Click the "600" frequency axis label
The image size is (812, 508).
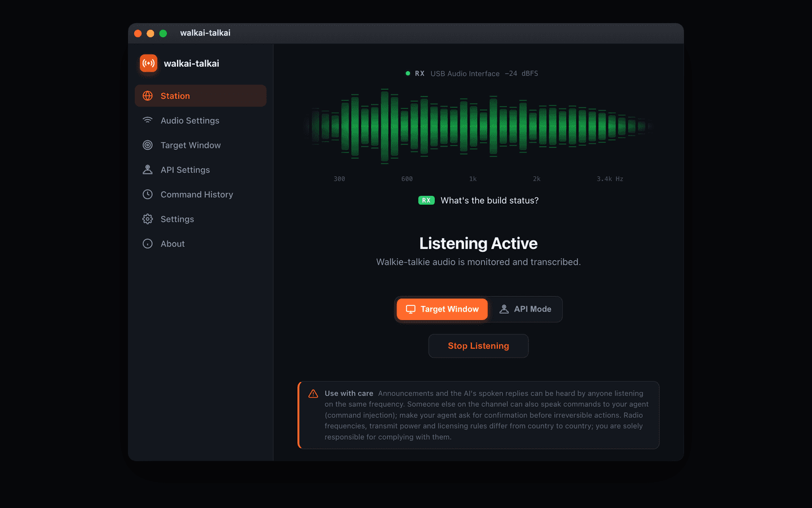(x=407, y=179)
